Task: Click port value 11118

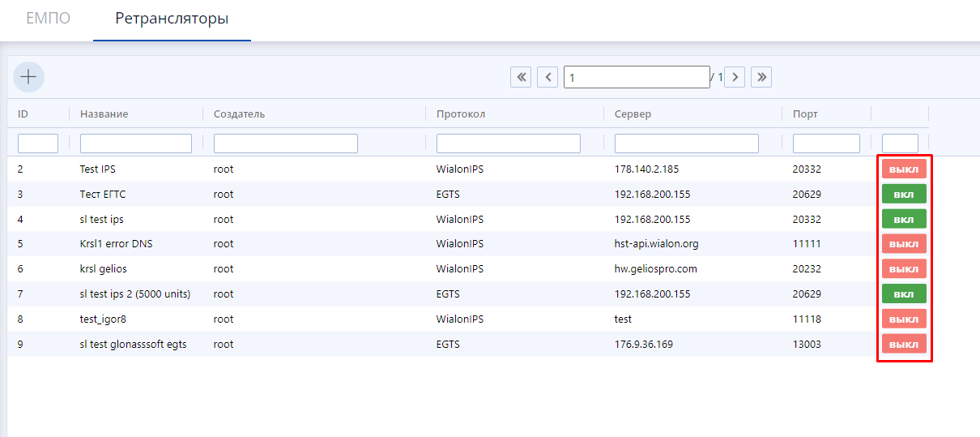Action: tap(807, 319)
